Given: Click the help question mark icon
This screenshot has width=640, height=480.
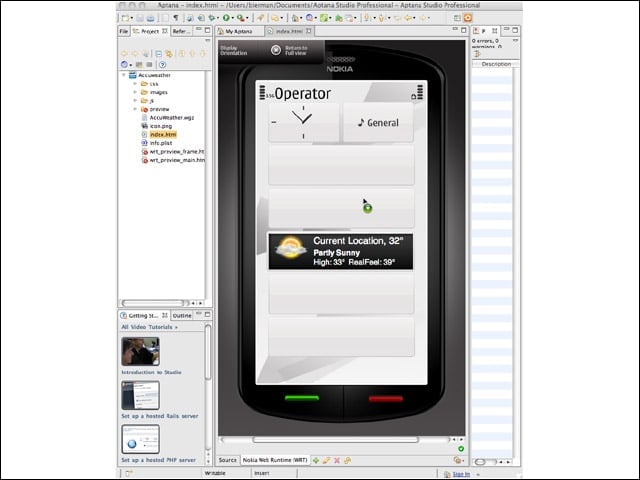Looking at the screenshot, I should pyautogui.click(x=162, y=64).
